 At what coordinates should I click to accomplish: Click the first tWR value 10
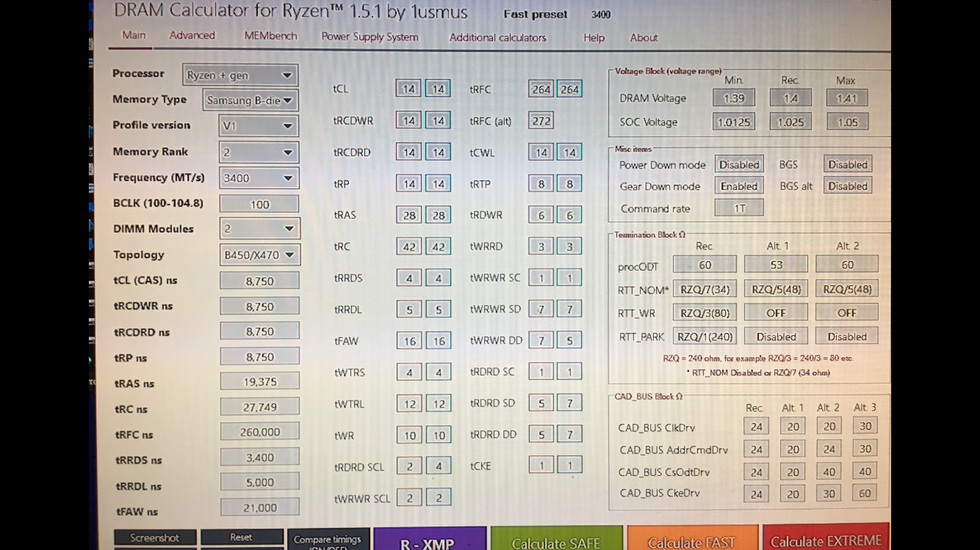pyautogui.click(x=410, y=436)
